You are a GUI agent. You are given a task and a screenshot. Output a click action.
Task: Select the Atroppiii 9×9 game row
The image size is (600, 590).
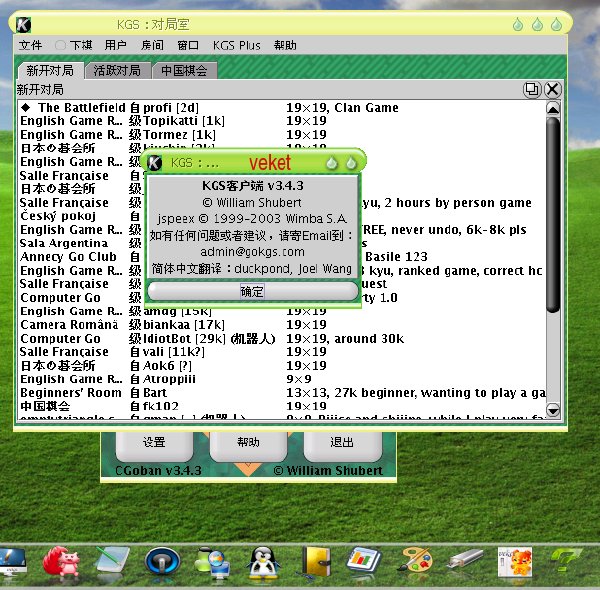(x=282, y=379)
